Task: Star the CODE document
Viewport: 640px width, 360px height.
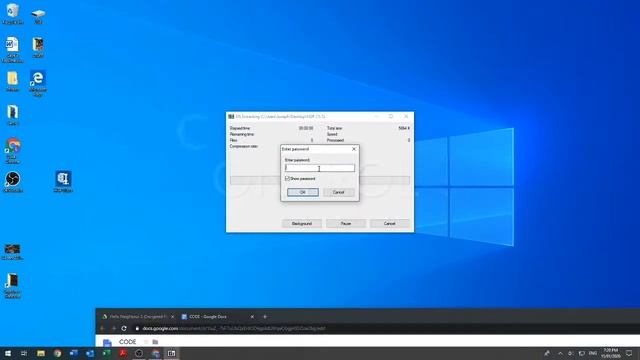Action: coord(146,342)
